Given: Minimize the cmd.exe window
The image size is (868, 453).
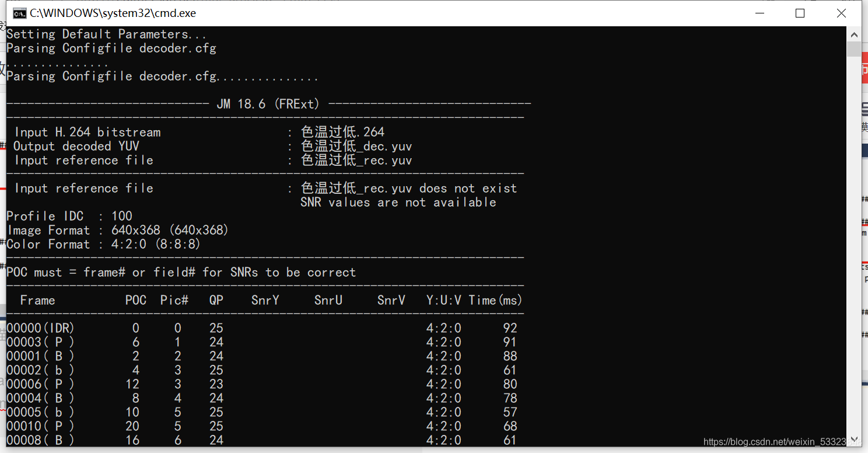Looking at the screenshot, I should pyautogui.click(x=759, y=13).
